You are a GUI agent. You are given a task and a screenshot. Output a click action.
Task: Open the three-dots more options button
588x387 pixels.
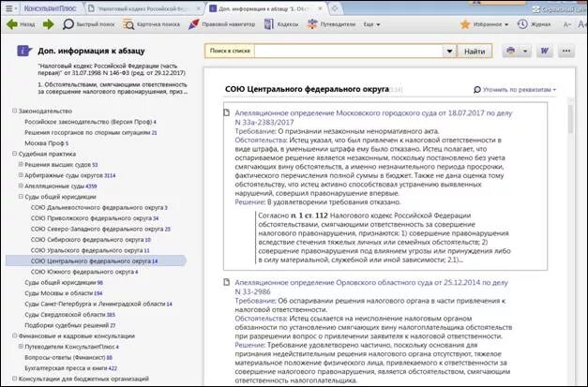click(x=566, y=51)
